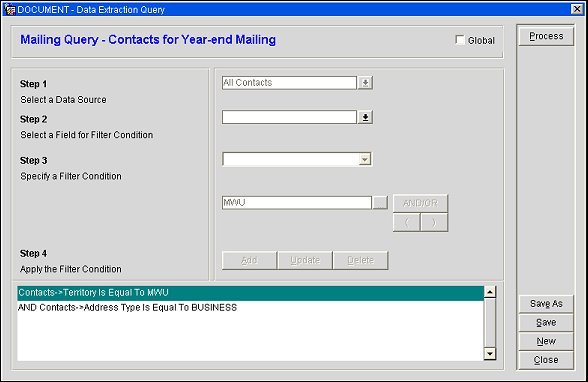Open the All Contacts data source dropdown arrow
Image resolution: width=588 pixels, height=382 pixels.
click(365, 83)
